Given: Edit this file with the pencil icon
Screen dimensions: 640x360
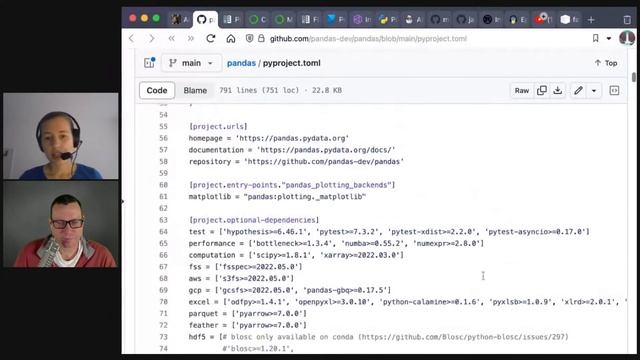Looking at the screenshot, I should (578, 91).
